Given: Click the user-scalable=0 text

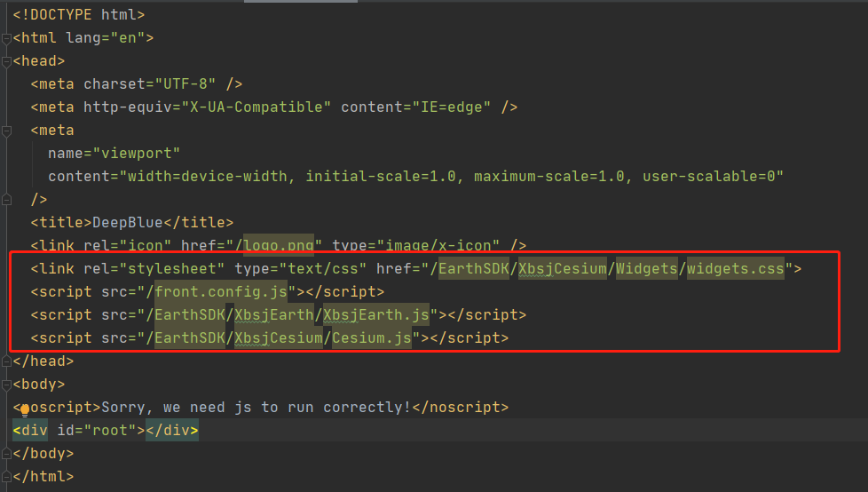Looking at the screenshot, I should (708, 176).
